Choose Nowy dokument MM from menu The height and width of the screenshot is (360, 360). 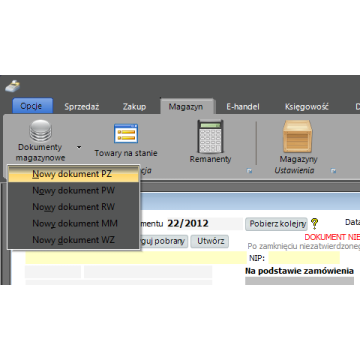click(x=73, y=223)
